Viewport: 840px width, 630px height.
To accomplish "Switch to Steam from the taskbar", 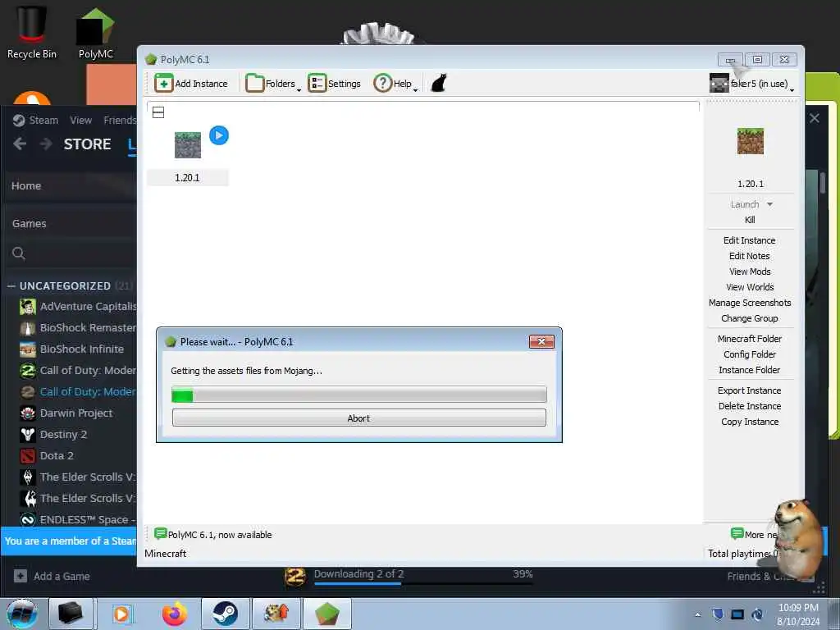I will [x=226, y=614].
